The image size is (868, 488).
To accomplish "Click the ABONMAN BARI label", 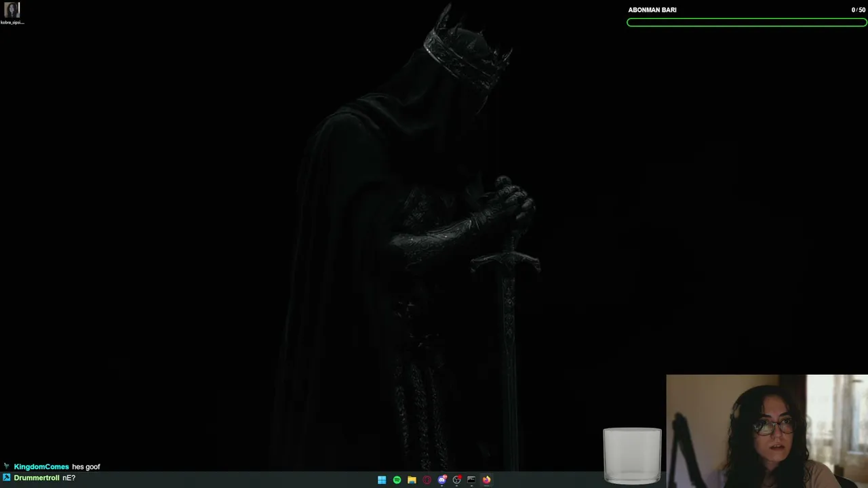I will (652, 10).
